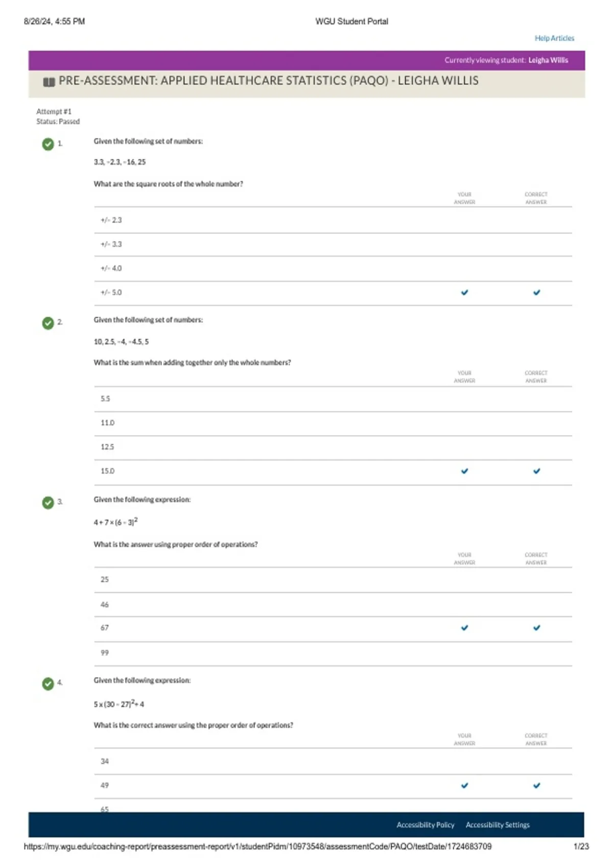Click the book icon beside PRE-ASSESSMENT title
The height and width of the screenshot is (868, 613).
49,82
